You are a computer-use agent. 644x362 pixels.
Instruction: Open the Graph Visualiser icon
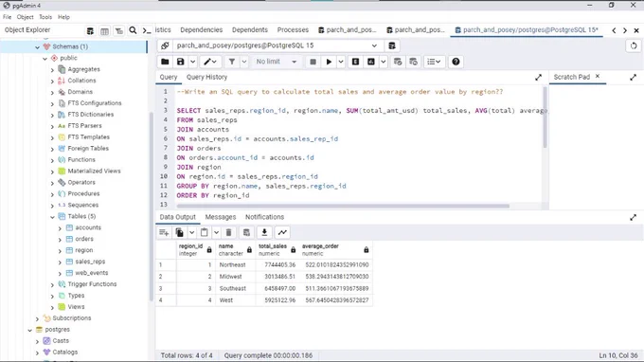(x=282, y=232)
